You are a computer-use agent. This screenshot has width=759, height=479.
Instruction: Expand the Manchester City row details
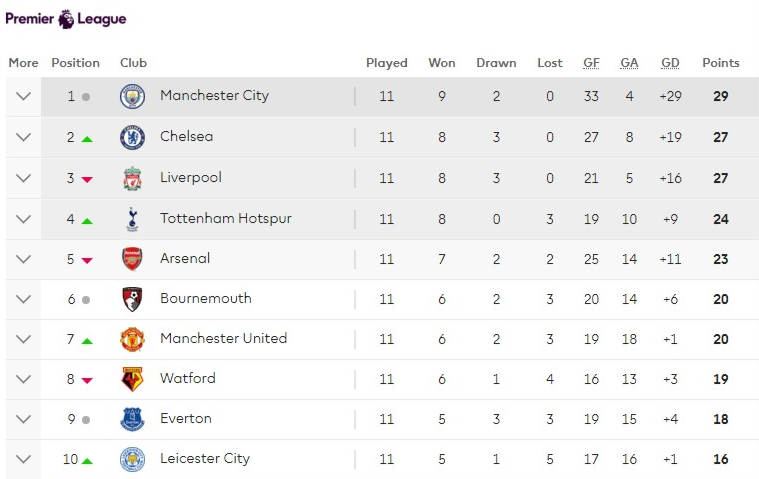[24, 97]
